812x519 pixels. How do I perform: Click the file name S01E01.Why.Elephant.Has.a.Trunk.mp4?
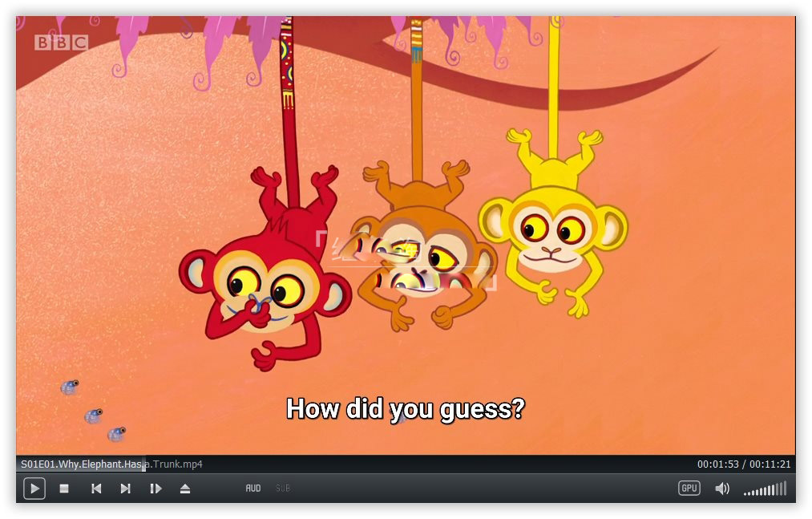[111, 464]
